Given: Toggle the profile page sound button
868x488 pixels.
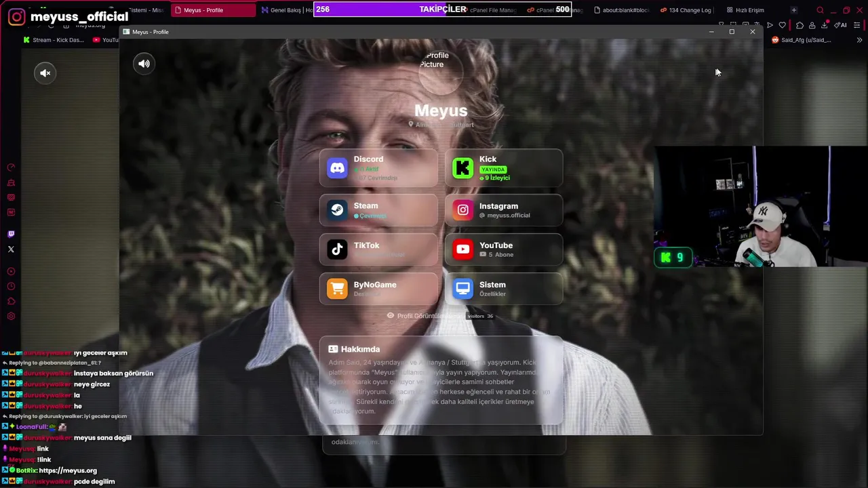Looking at the screenshot, I should (144, 64).
